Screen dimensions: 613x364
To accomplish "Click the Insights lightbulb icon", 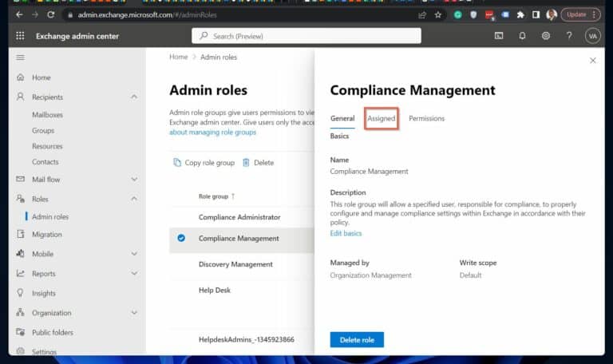I will tap(20, 293).
